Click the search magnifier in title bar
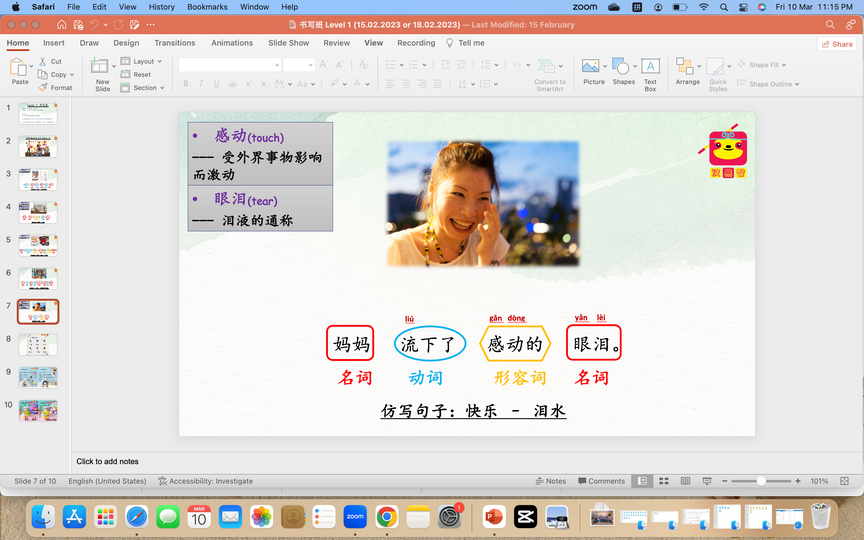The height and width of the screenshot is (540, 864). 830,25
